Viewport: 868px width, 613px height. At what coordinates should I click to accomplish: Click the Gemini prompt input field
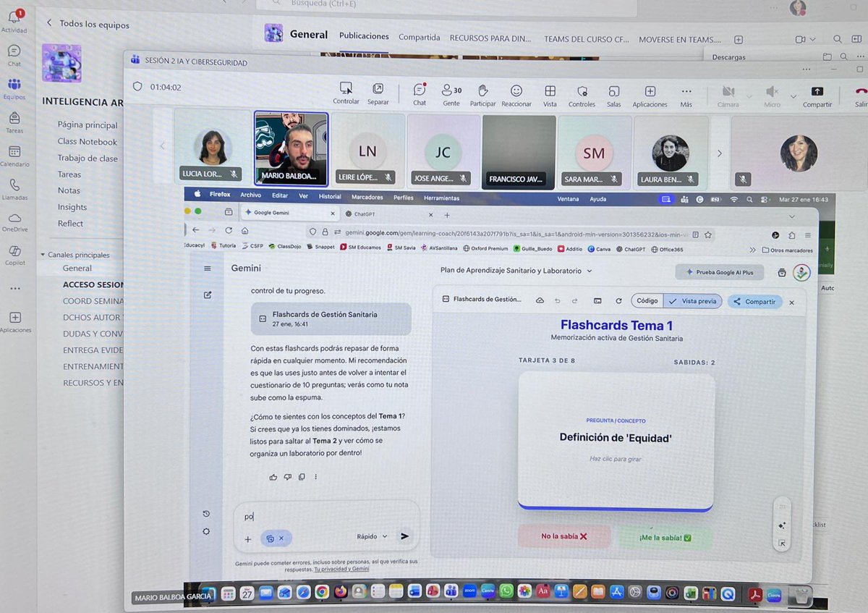pyautogui.click(x=326, y=516)
